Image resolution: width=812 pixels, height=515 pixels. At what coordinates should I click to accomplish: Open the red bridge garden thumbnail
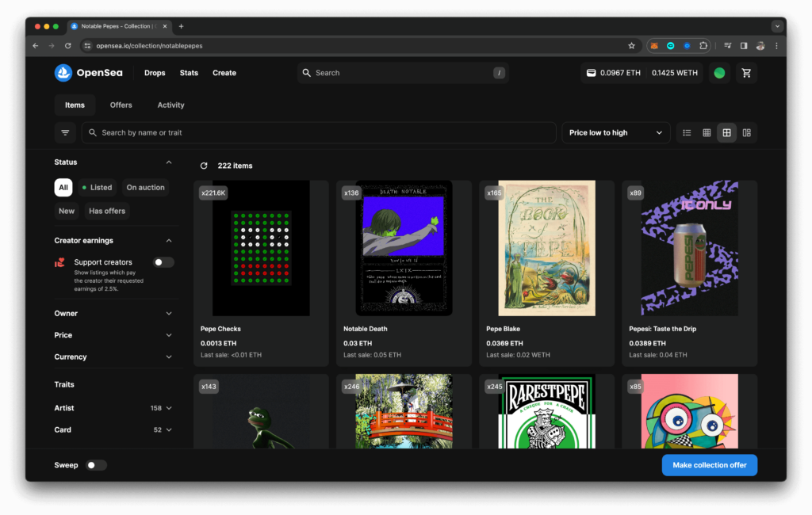(404, 411)
